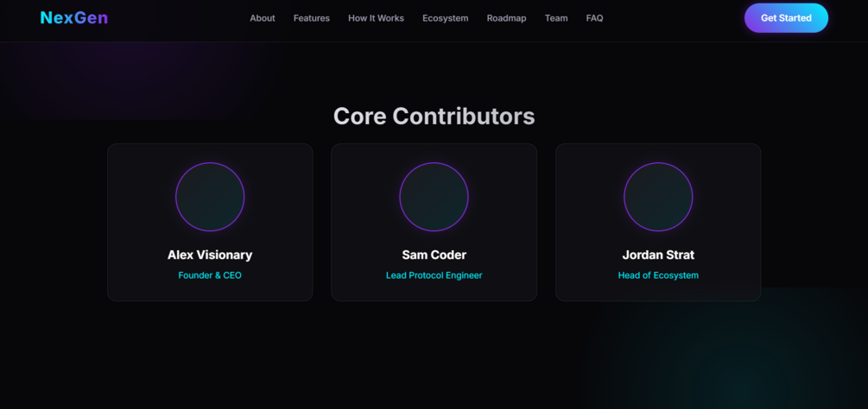
Task: Open the FAQ nav link
Action: click(x=594, y=18)
